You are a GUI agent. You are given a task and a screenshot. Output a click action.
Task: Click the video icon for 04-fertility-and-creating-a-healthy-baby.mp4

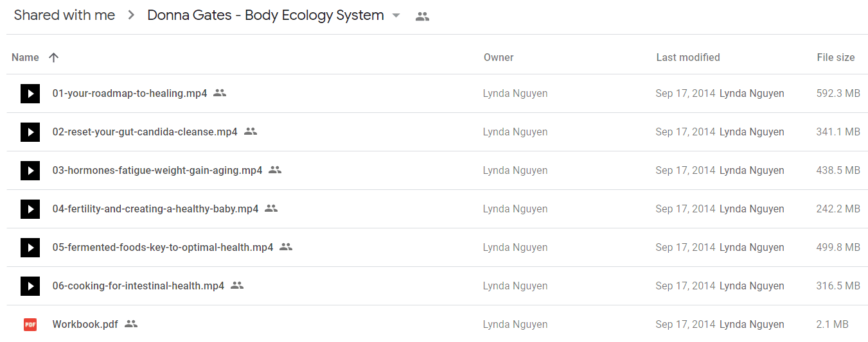[30, 209]
